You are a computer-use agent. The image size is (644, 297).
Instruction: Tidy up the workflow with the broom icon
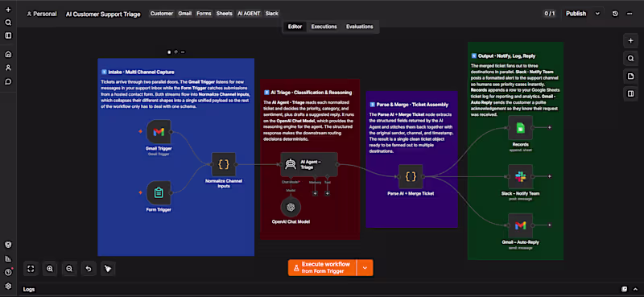point(108,269)
